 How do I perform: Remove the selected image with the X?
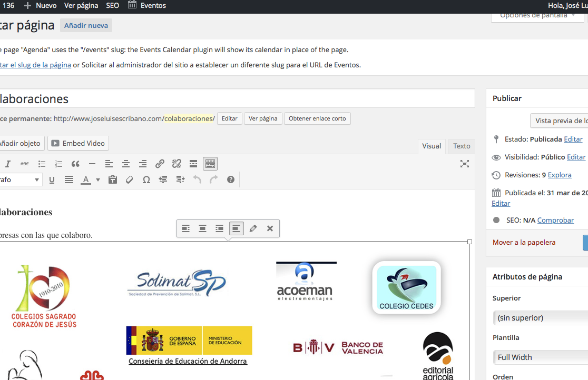(x=270, y=228)
